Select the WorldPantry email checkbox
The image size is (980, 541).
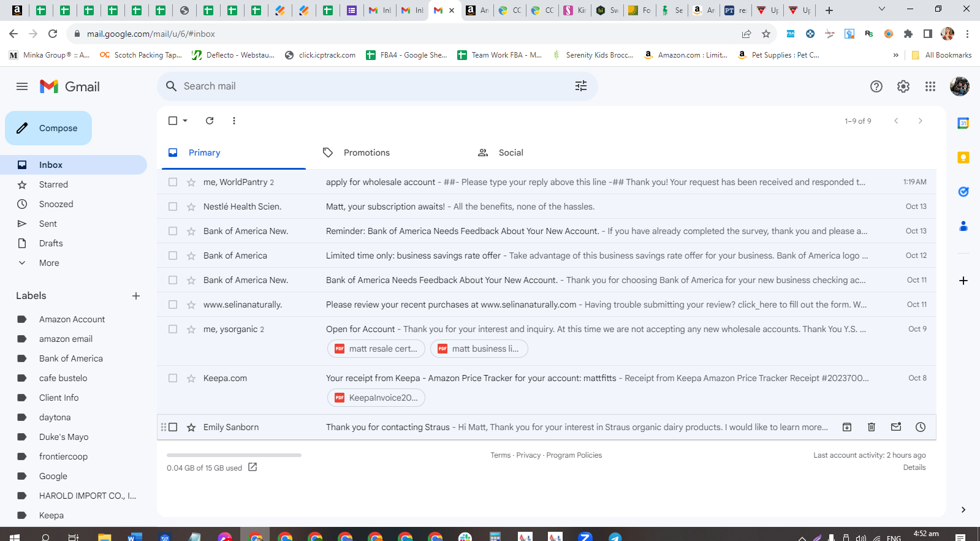point(173,182)
